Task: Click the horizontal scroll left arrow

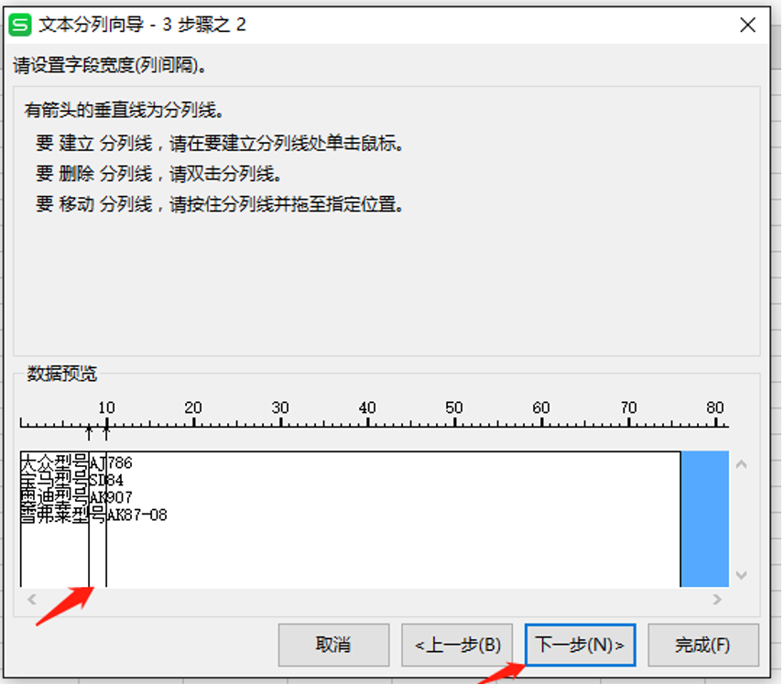Action: pyautogui.click(x=32, y=599)
